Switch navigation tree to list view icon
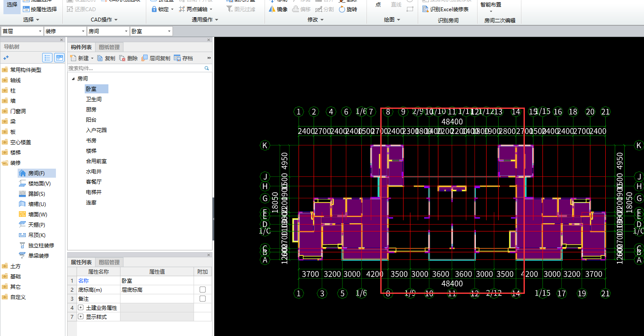 pos(47,58)
